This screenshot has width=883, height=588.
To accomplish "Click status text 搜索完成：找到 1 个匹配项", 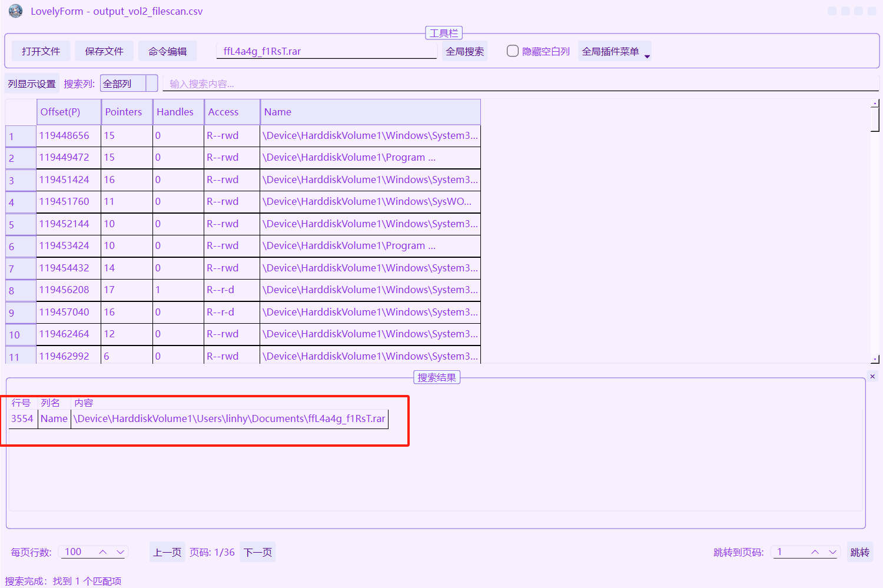I will pos(63,581).
